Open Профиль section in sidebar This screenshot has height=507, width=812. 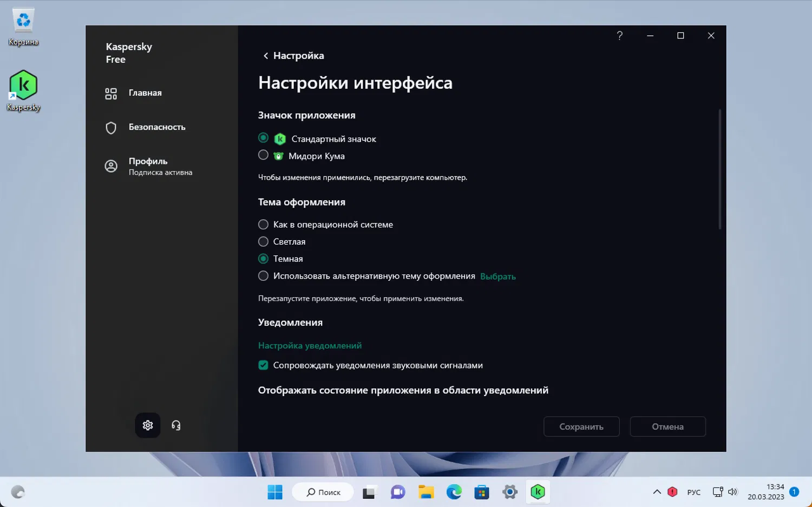point(148,161)
